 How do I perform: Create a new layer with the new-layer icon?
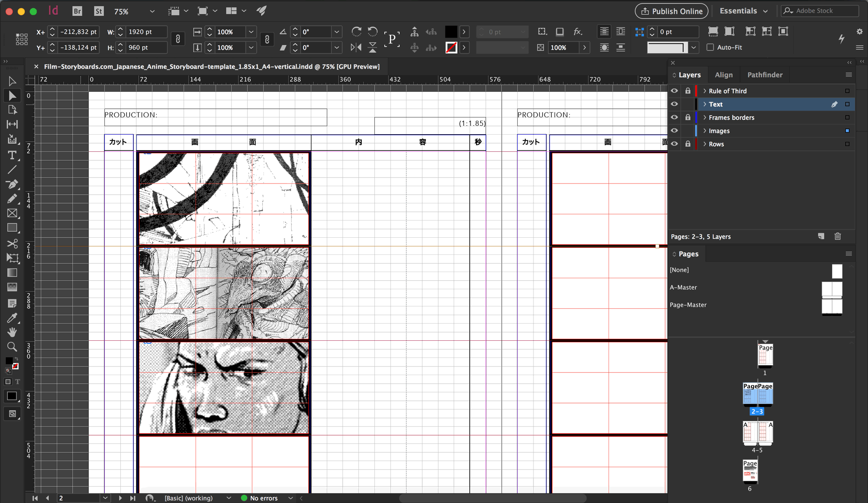click(x=821, y=236)
